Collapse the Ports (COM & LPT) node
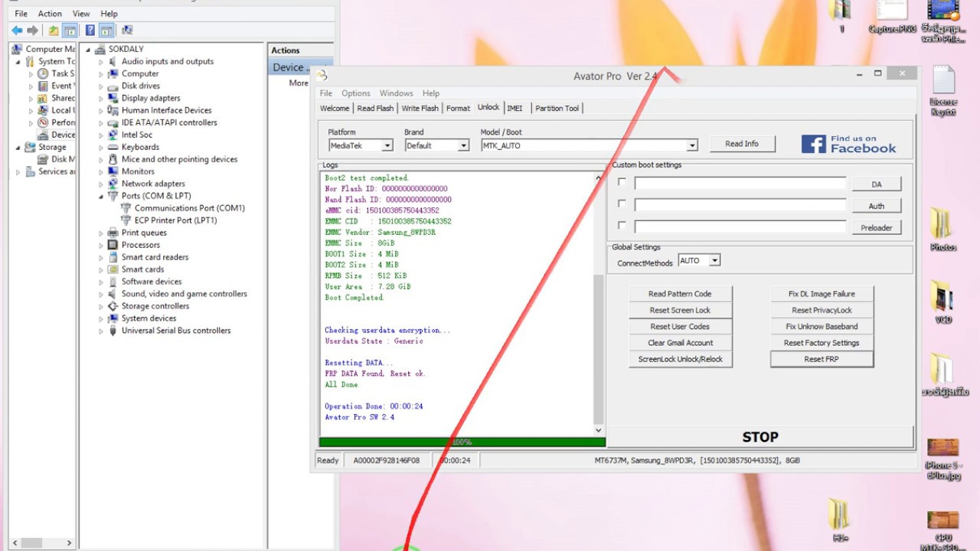The image size is (980, 551). point(101,196)
